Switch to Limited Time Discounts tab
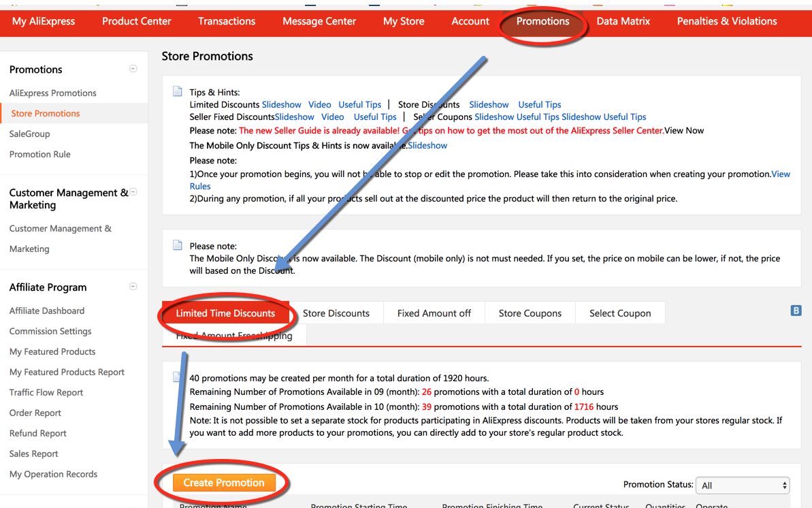 pyautogui.click(x=225, y=313)
